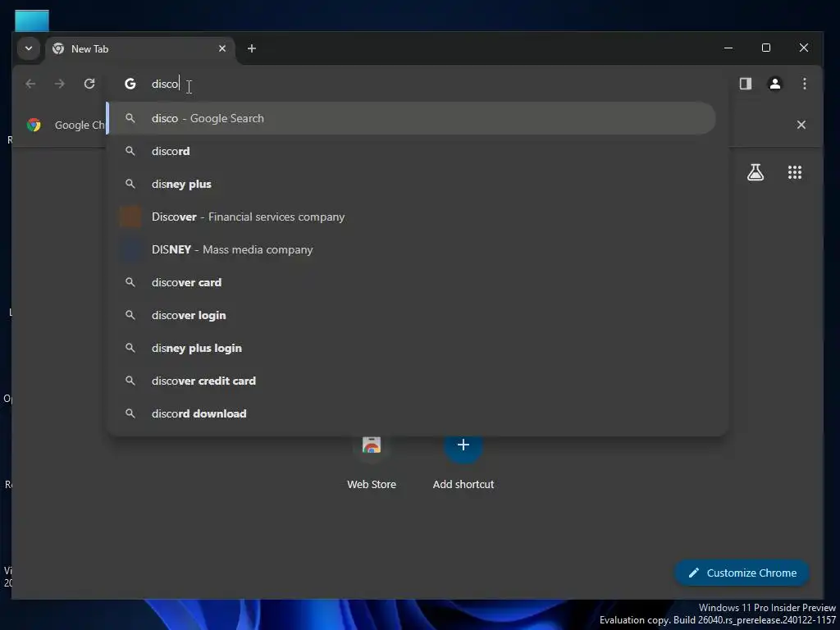Click the cyan desktop icon behind Chrome

click(32, 21)
